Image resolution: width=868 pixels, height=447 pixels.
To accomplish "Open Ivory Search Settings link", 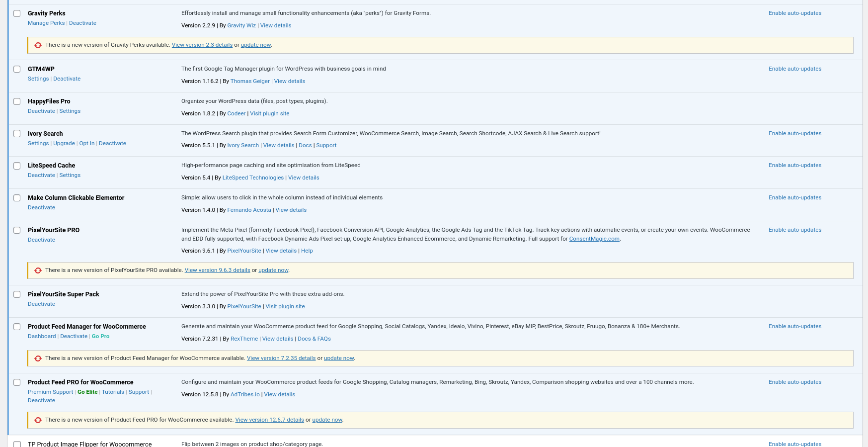I will [38, 144].
